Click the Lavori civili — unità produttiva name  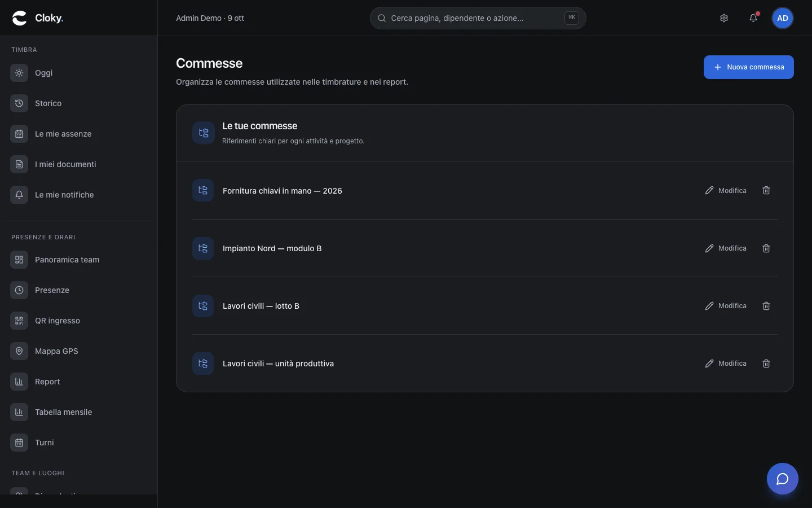click(x=278, y=364)
